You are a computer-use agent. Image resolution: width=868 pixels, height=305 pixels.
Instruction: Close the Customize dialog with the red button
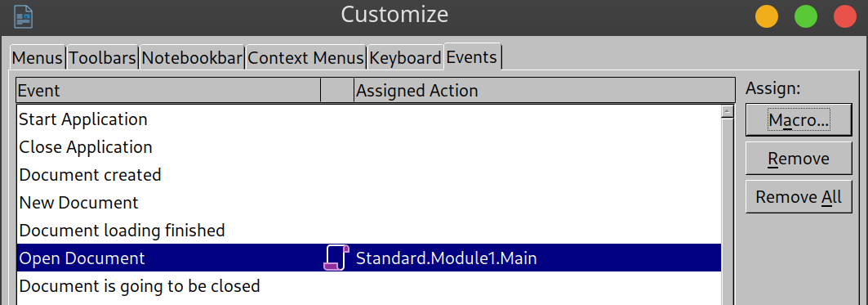[x=845, y=16]
